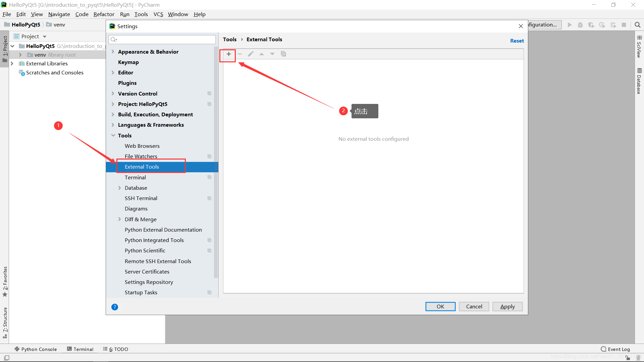This screenshot has width=644, height=362.
Task: Click the Run triangle icon in toolbar
Action: [x=570, y=25]
